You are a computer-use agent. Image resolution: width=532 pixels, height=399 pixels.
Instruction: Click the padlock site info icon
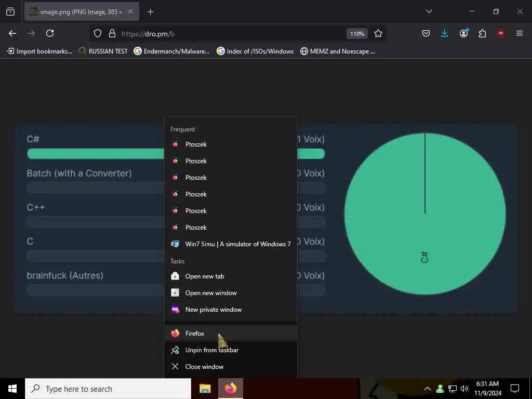[112, 33]
